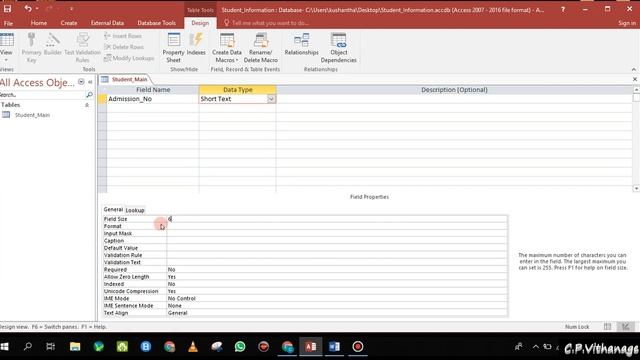
Task: Click search magnifier in navigation pane
Action: coord(89,95)
